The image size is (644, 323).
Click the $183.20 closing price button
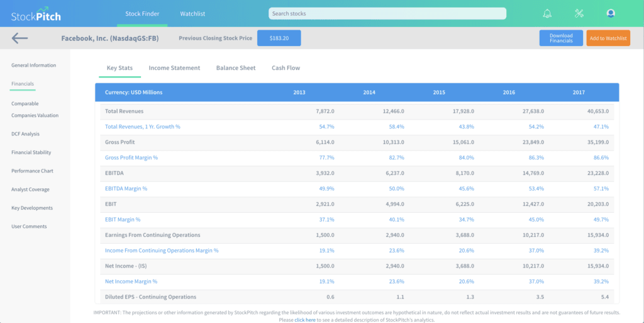279,38
